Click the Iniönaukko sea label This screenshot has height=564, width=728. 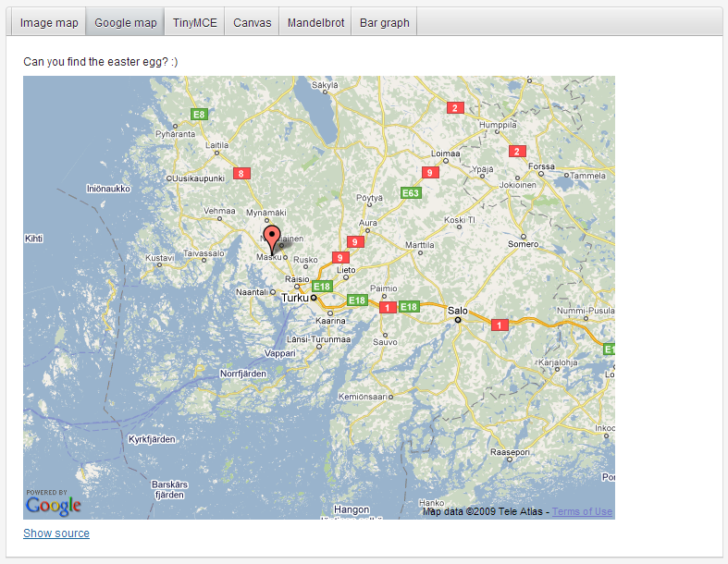coord(108,189)
